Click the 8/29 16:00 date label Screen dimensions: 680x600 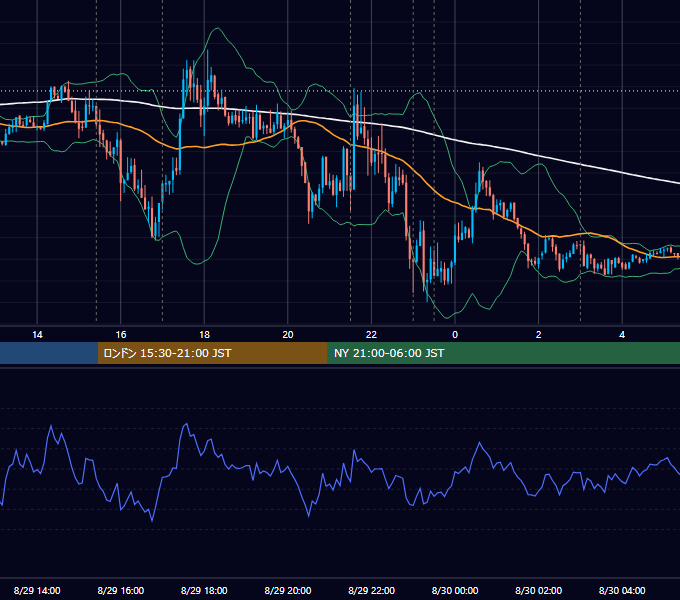121,590
